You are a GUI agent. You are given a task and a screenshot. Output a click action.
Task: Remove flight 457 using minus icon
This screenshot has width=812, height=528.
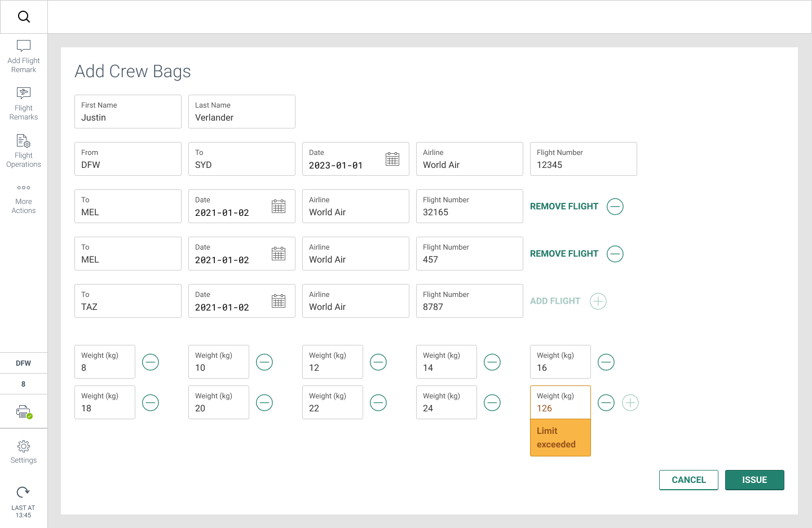point(615,254)
